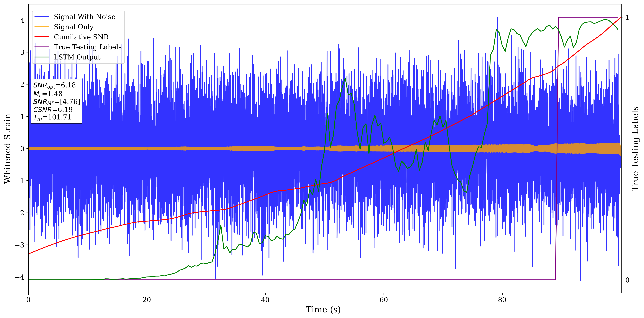Viewport: 644px width, 318px height.
Task: Click the blue line swatch in legend
Action: pyautogui.click(x=42, y=17)
